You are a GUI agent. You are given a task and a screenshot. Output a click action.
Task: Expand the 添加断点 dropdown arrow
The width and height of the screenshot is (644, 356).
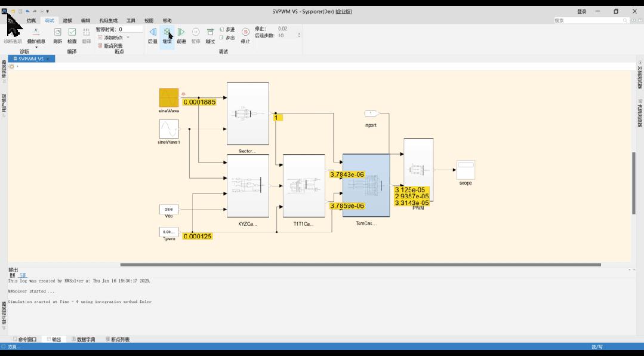(128, 38)
